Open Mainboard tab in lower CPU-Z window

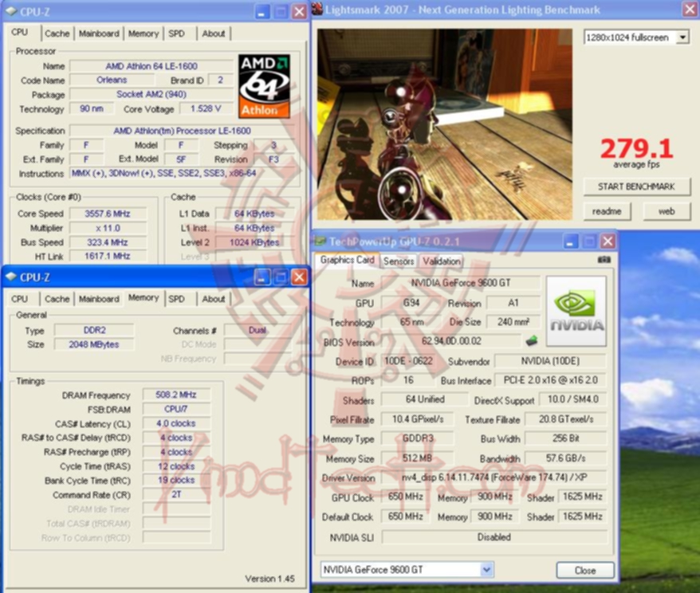pyautogui.click(x=99, y=299)
